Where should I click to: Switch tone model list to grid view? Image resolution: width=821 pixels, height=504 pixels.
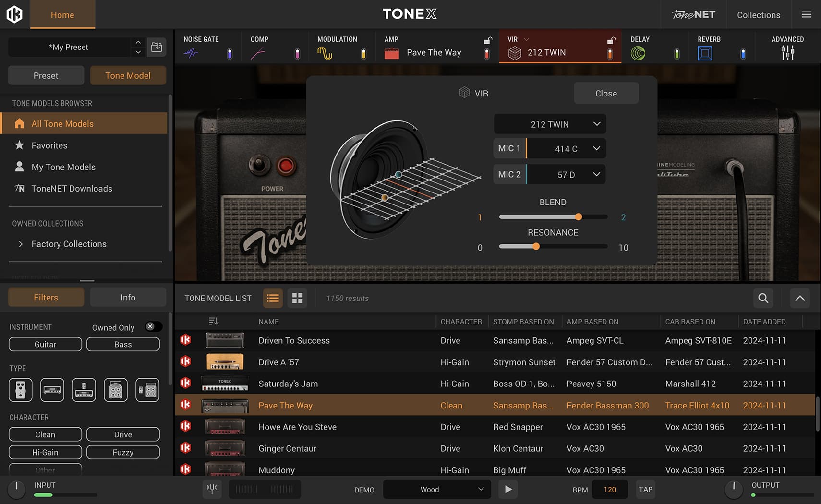coord(297,298)
